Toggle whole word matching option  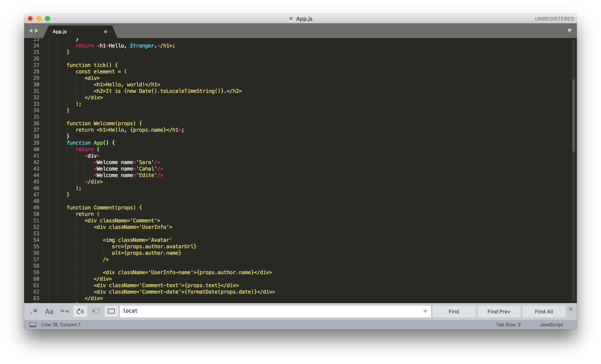pos(65,312)
